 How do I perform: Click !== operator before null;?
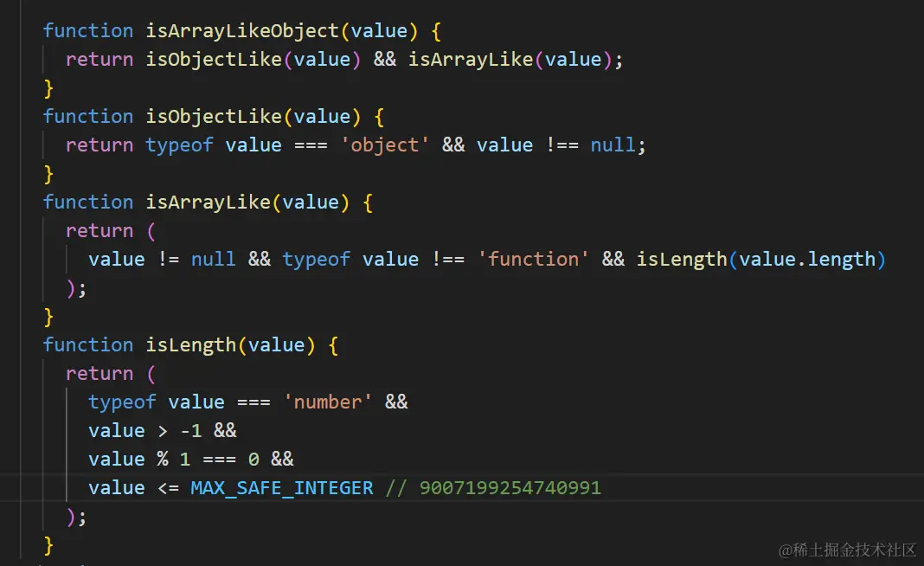(x=562, y=145)
